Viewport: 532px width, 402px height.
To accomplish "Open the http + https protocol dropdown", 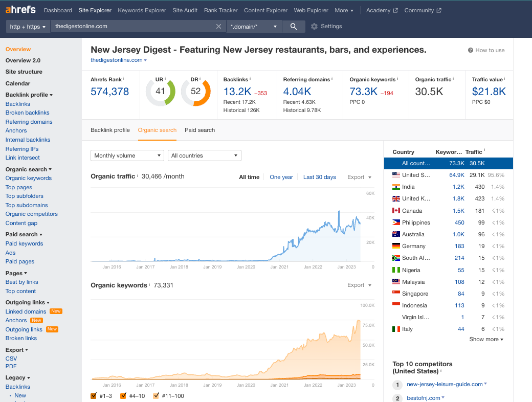I will (28, 27).
